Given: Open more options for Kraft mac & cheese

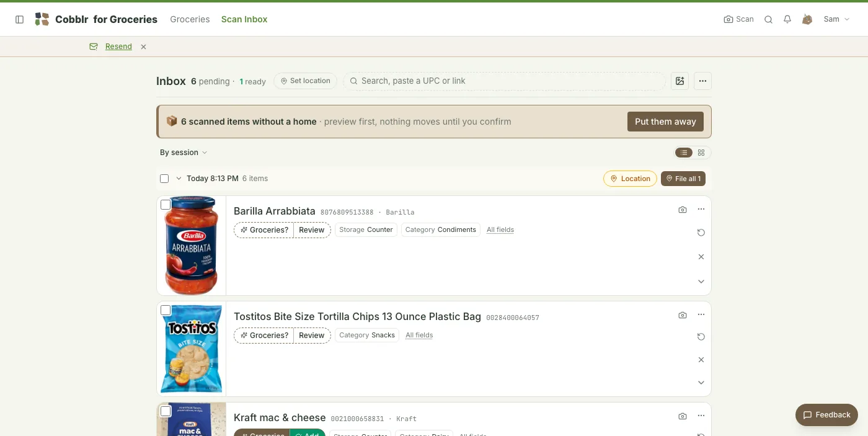Looking at the screenshot, I should 701,416.
